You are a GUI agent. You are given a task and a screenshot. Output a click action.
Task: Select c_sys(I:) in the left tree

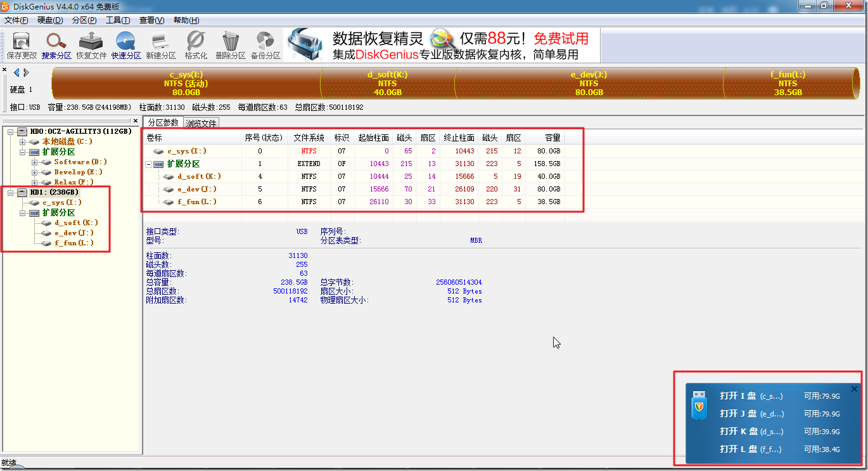click(62, 202)
